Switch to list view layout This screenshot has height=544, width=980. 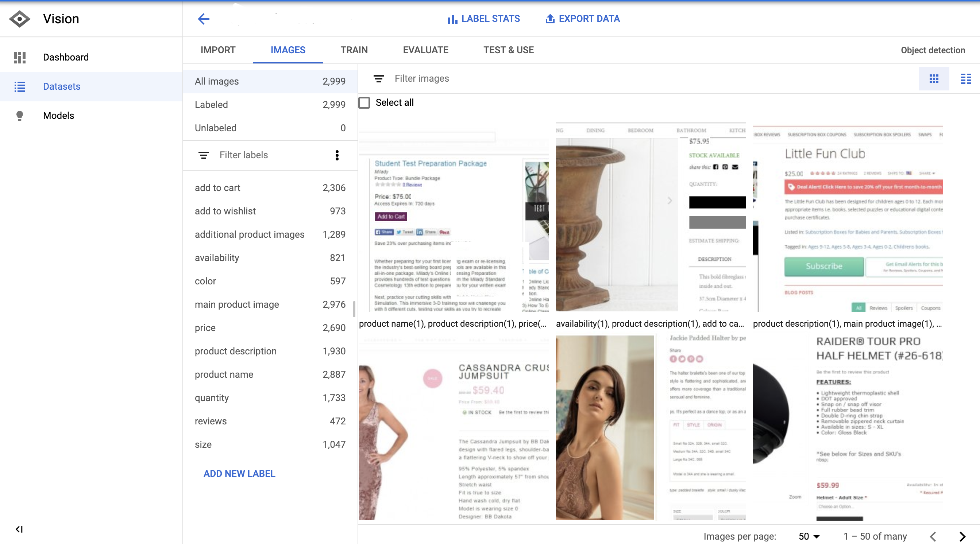(965, 79)
